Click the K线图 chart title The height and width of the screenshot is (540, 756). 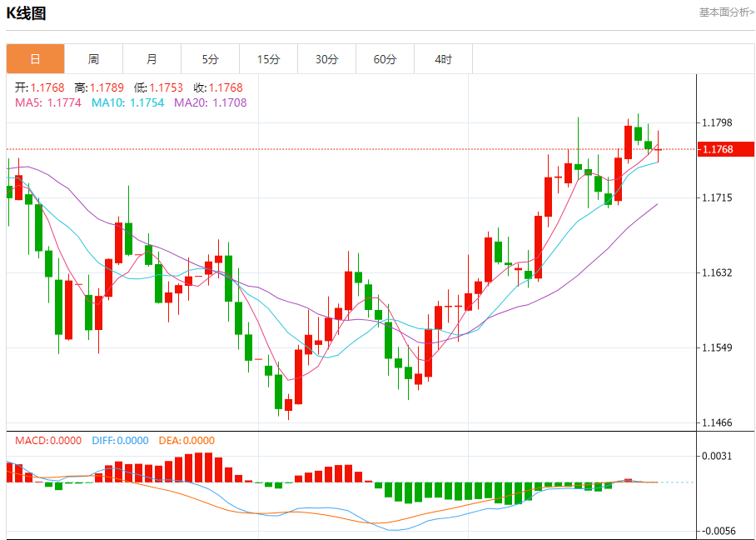(x=27, y=13)
